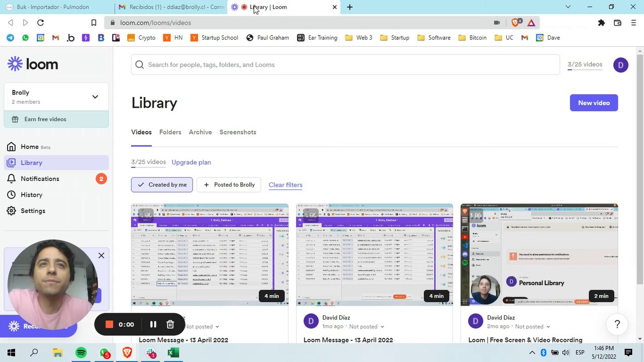Click the 3/25 videos counter near the avatar

[585, 64]
